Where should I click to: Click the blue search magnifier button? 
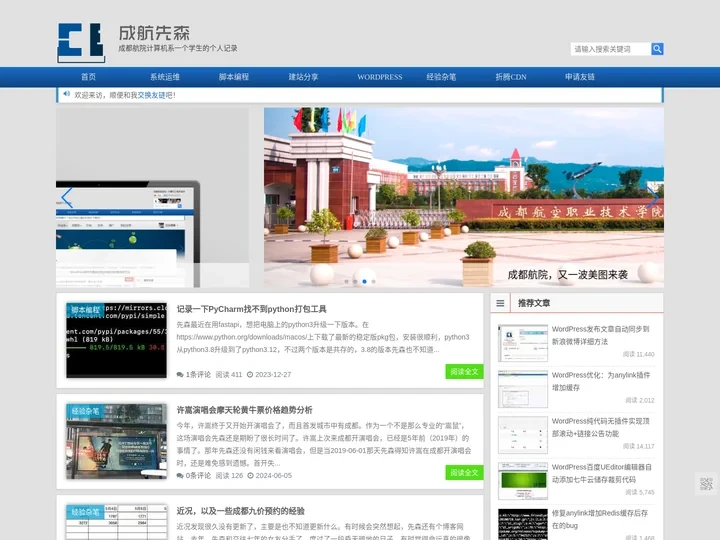pos(657,49)
